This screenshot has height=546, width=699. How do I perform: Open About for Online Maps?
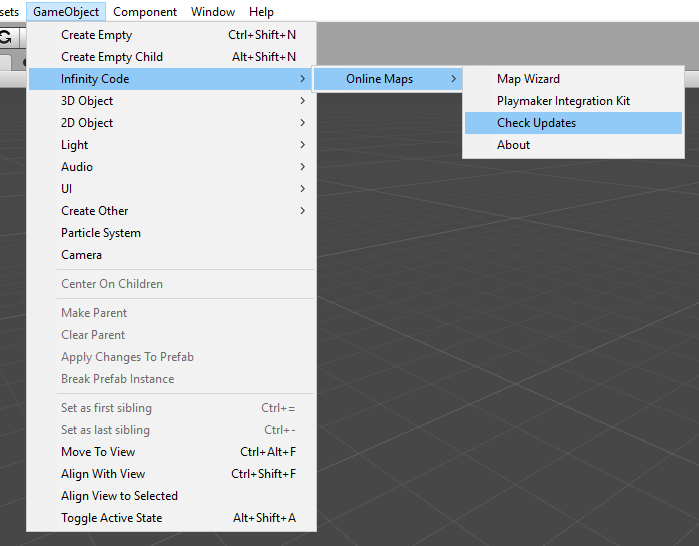(573, 145)
